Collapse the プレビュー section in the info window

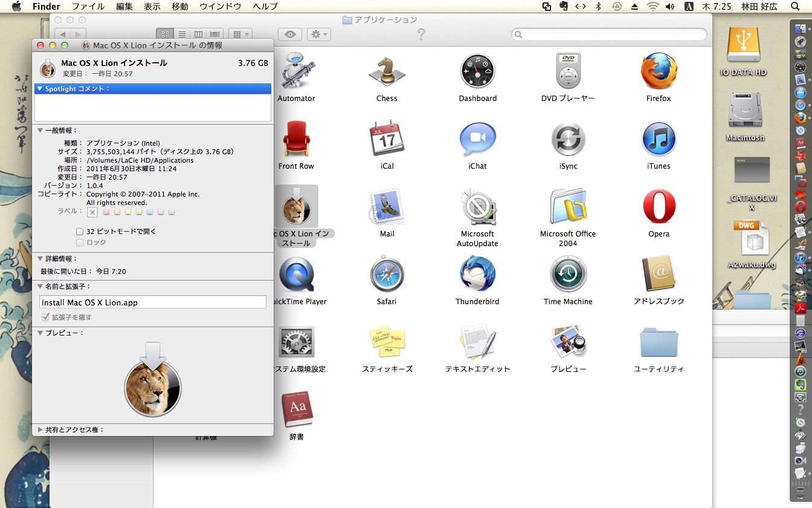(40, 333)
